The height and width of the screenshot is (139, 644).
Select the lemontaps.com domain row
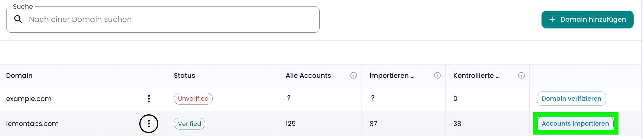click(x=32, y=124)
